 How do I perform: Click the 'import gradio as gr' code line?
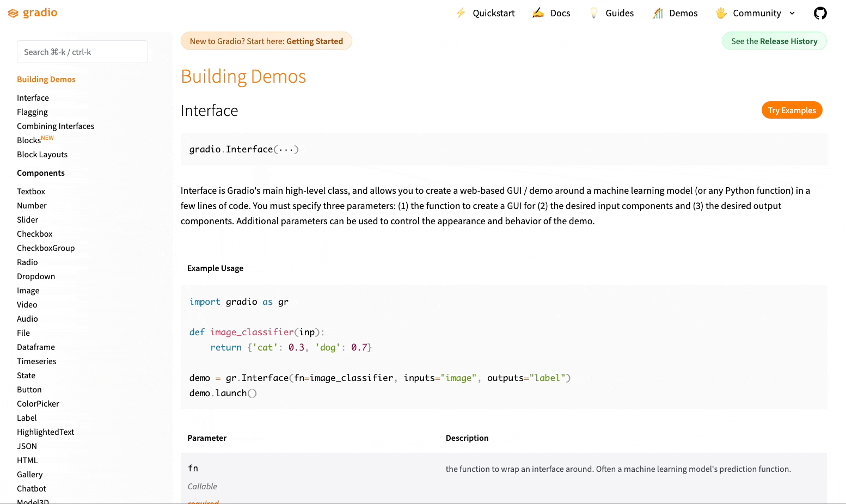point(239,302)
